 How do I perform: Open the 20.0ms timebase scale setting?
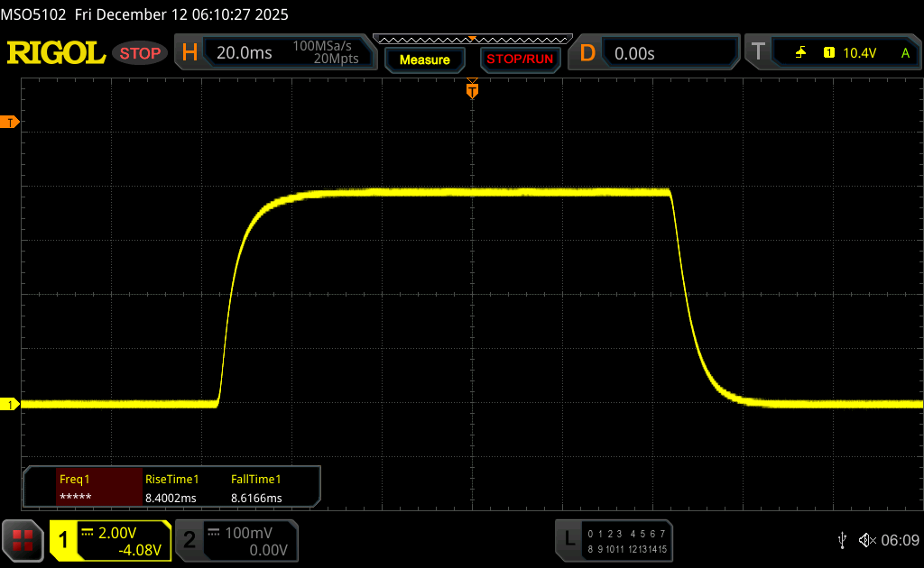(244, 53)
